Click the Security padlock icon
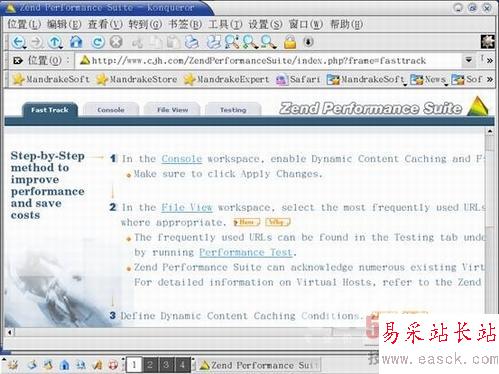499x374 pixels. tap(290, 42)
